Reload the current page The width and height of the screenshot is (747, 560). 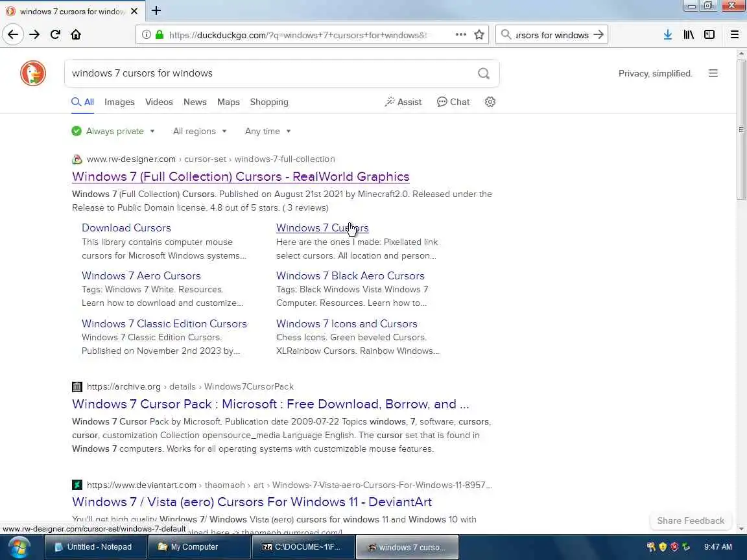click(x=55, y=34)
